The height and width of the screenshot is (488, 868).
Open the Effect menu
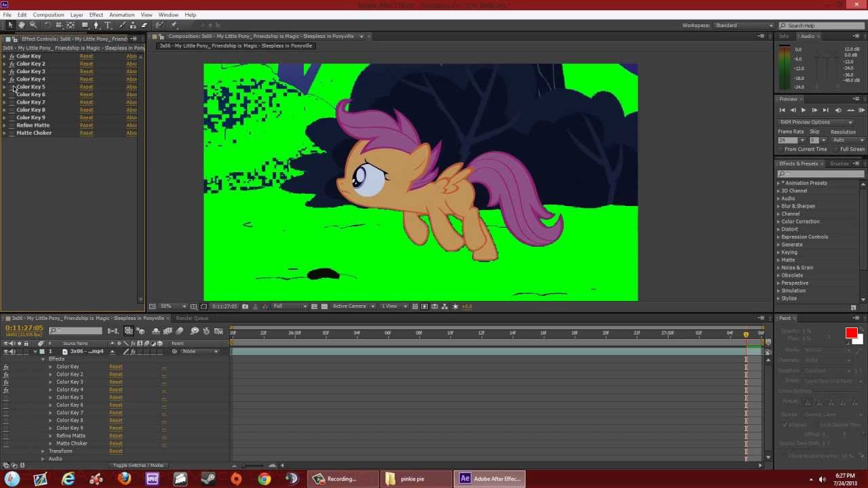pos(96,14)
